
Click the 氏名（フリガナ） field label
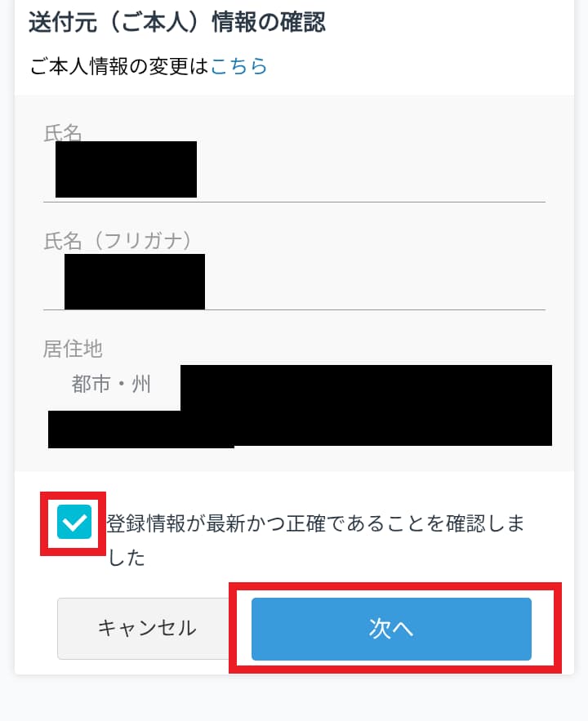point(117,241)
